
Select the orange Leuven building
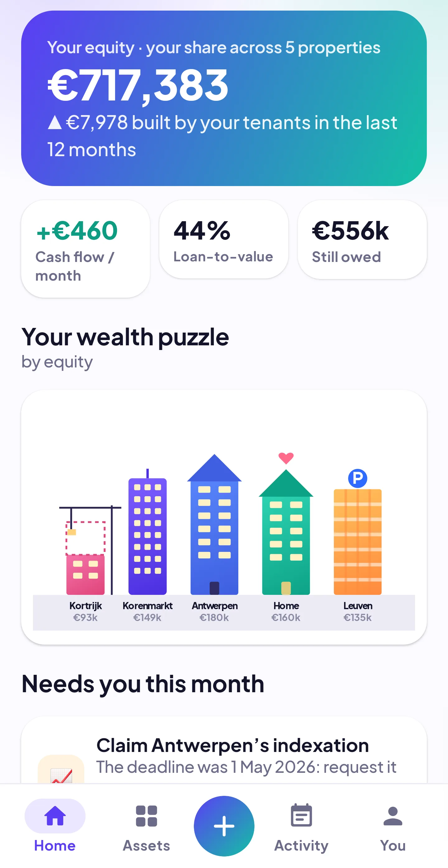(x=357, y=542)
